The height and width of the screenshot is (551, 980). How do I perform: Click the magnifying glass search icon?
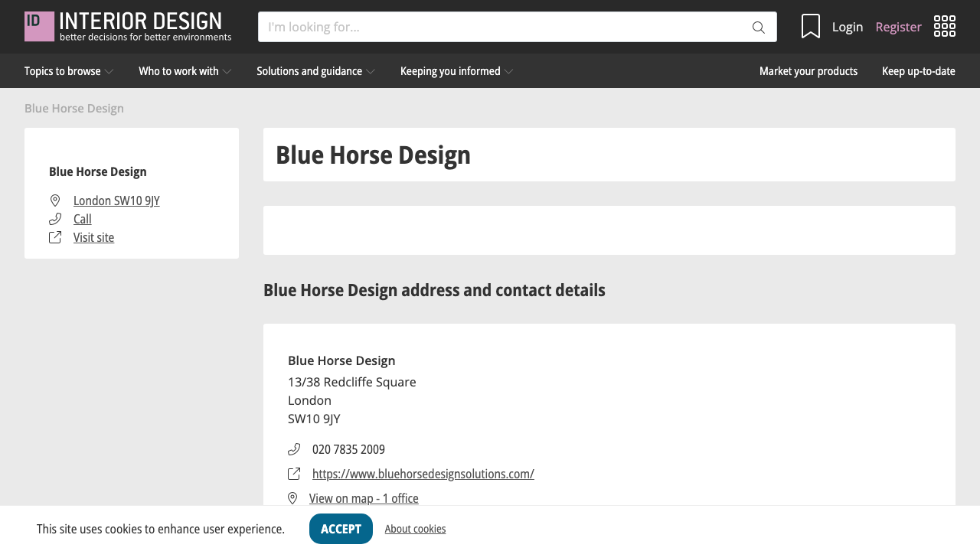click(x=758, y=27)
